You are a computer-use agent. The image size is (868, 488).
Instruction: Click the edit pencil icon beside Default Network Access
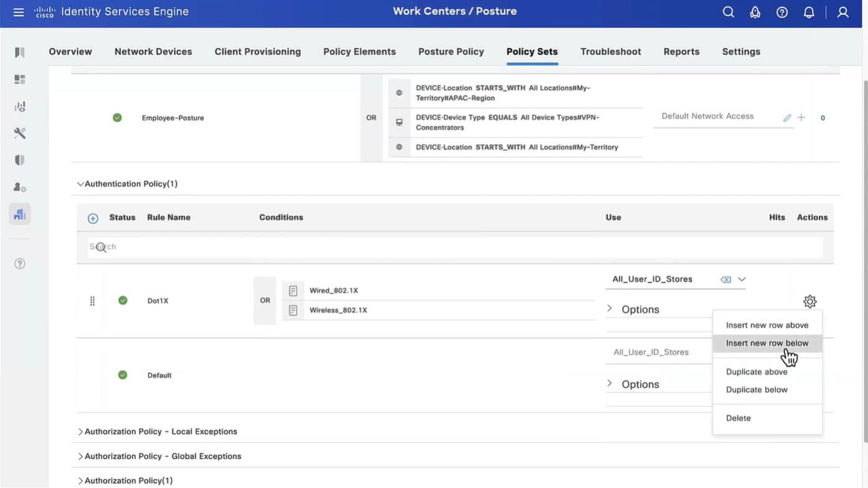click(x=787, y=118)
